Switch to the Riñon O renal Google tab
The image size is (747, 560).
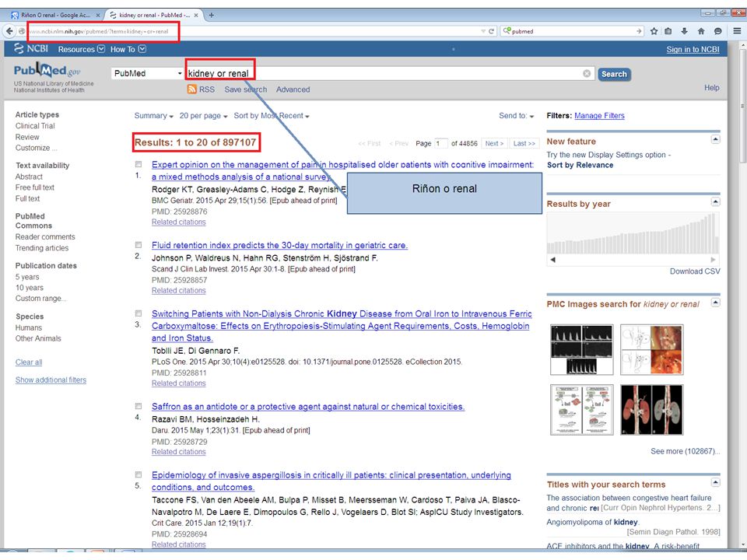click(54, 16)
